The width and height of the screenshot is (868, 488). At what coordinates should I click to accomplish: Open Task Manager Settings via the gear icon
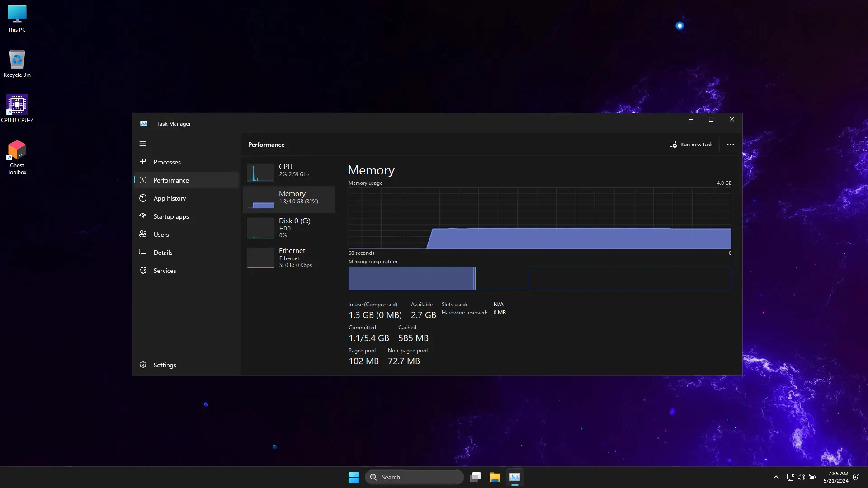pyautogui.click(x=143, y=365)
